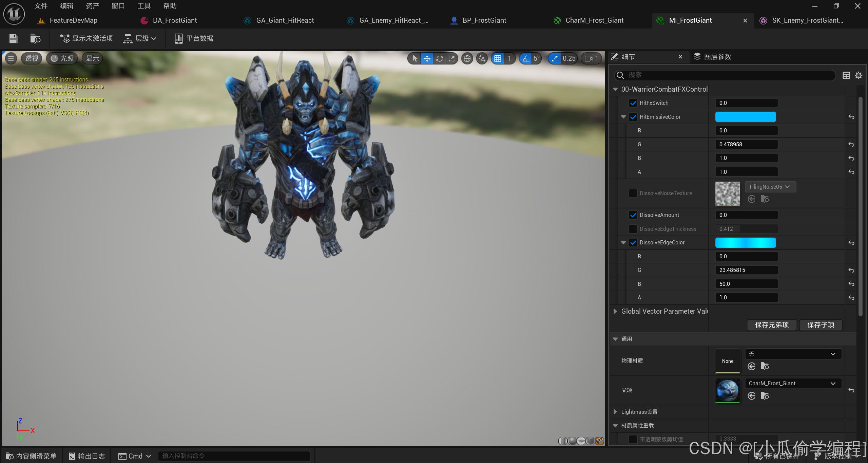
Task: Enable DissolveEdgeThickness override checkbox
Action: (633, 229)
